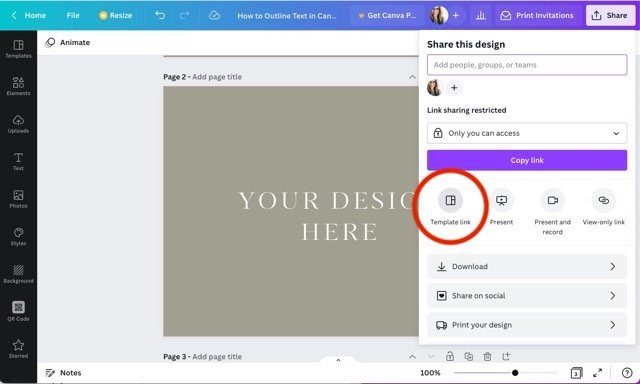Move Page 2 up with the arrow
This screenshot has height=384, width=640.
click(412, 77)
